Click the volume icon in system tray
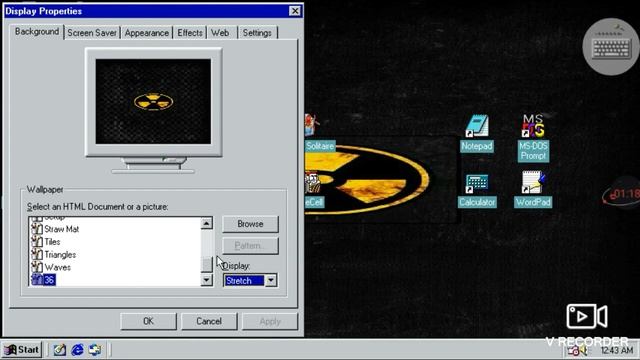 (x=584, y=351)
